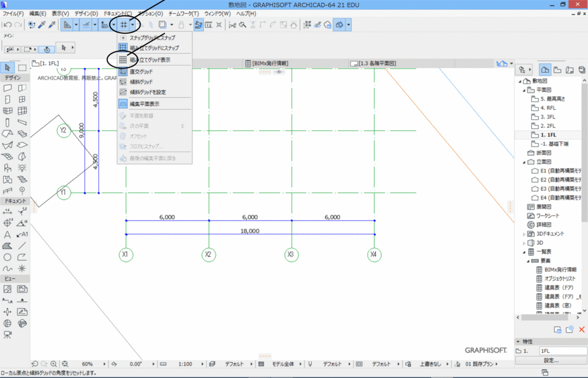The width and height of the screenshot is (588, 378).
Task: Select the Beam tool
Action: tap(22, 122)
